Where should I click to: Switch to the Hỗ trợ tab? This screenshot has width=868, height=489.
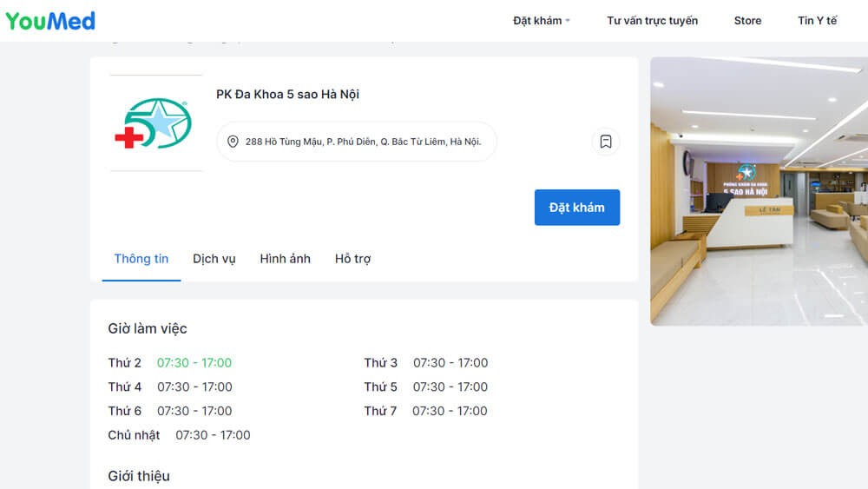(352, 259)
